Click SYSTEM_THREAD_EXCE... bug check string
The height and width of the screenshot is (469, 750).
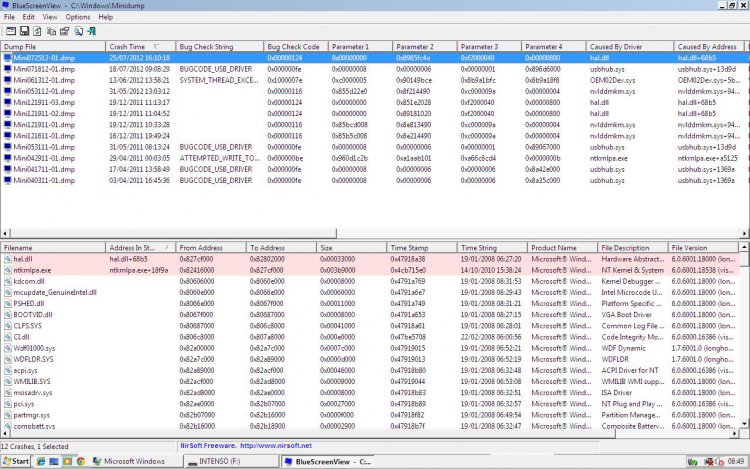219,80
